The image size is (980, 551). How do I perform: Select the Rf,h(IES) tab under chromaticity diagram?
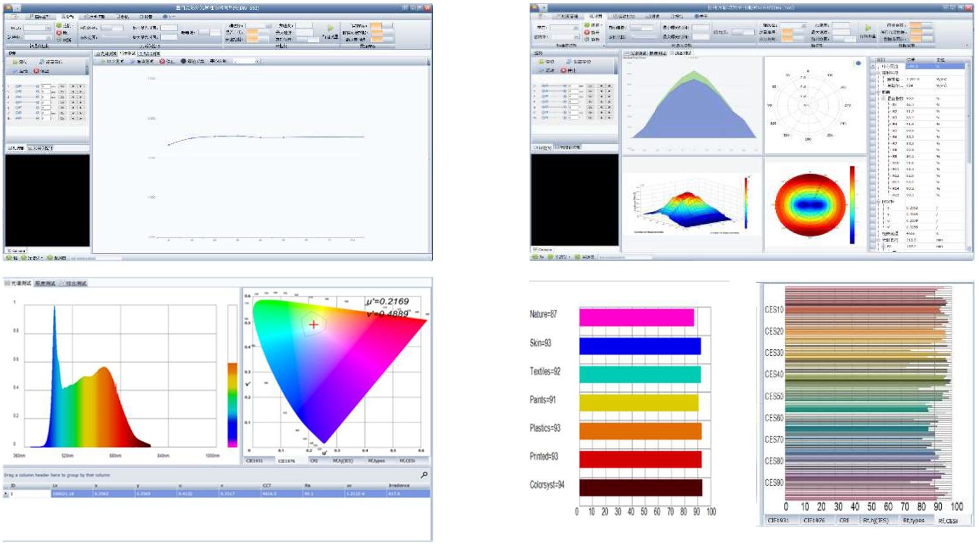point(342,461)
